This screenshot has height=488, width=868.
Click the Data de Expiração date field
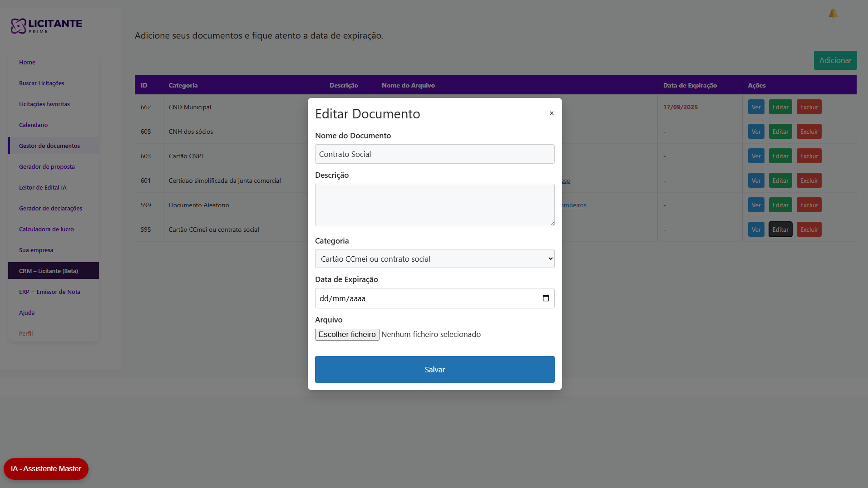click(x=427, y=298)
